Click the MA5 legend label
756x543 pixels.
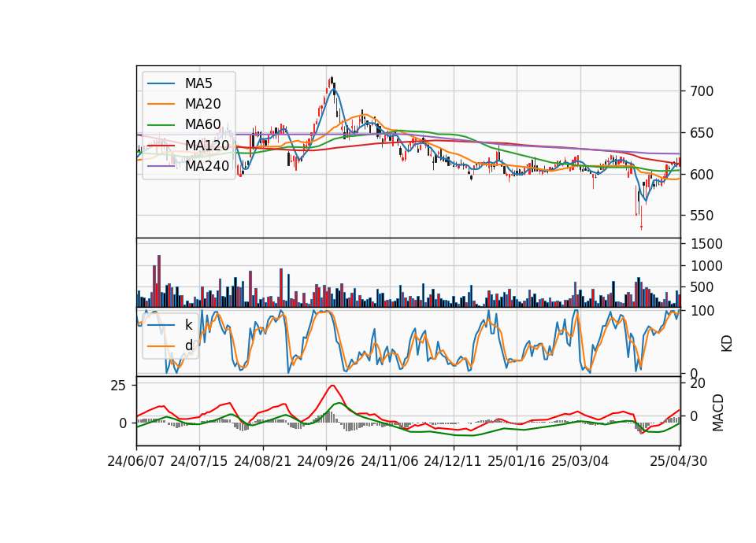coord(198,83)
